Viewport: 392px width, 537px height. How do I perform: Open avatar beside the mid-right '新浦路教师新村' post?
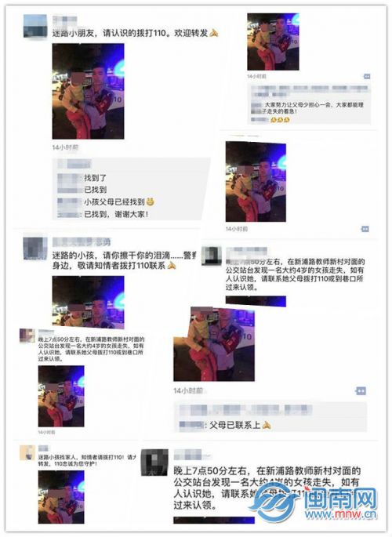pyautogui.click(x=211, y=256)
